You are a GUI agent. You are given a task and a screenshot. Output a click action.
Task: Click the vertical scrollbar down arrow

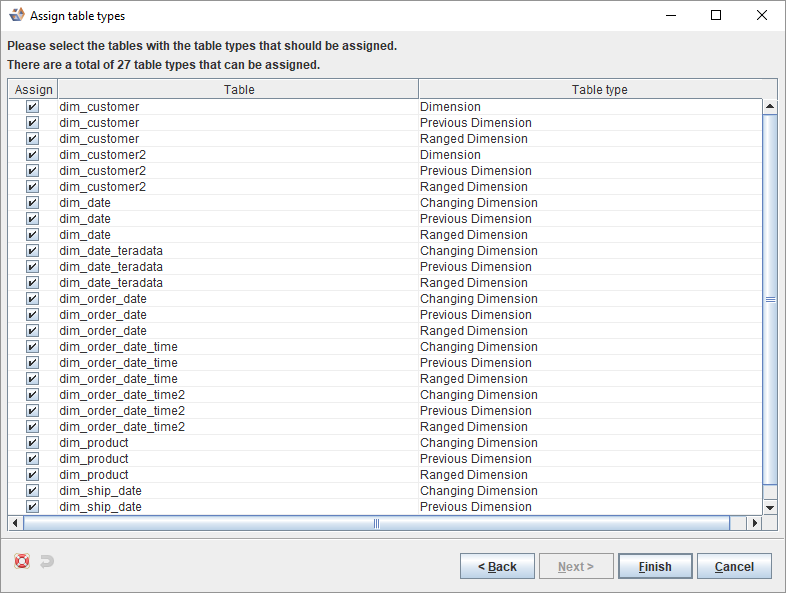click(770, 508)
